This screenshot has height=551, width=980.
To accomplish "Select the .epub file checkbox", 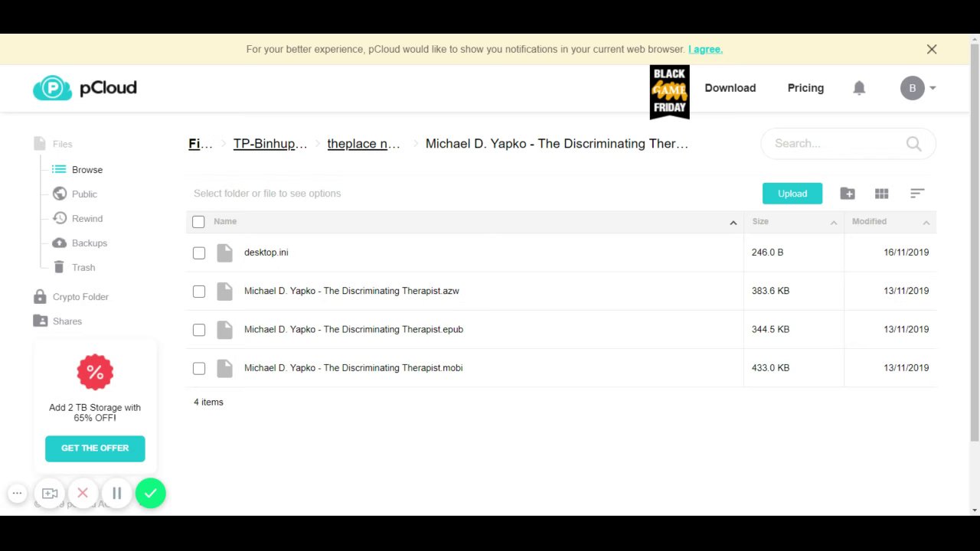I will pos(199,330).
